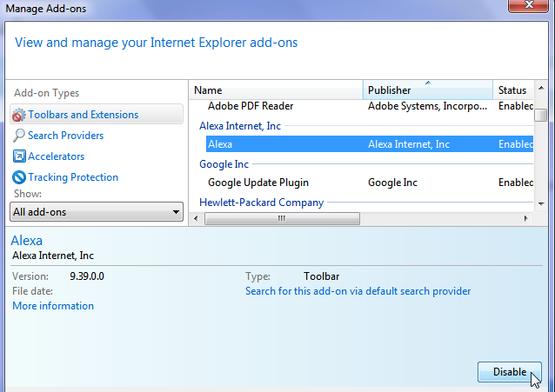Sort the list by Name column header
This screenshot has height=392, width=555.
tap(276, 90)
